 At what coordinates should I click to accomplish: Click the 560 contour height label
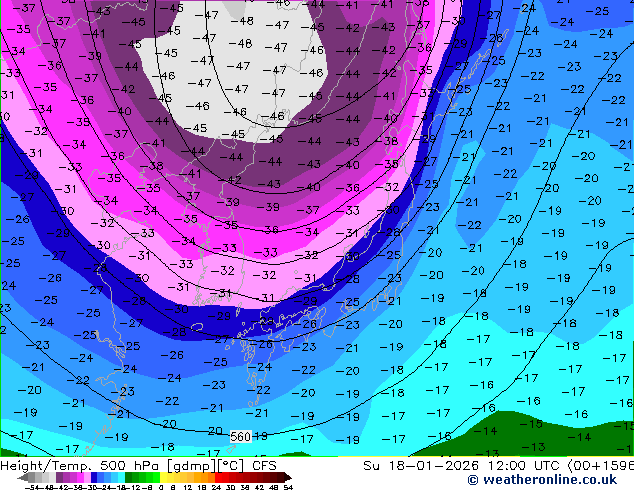tap(241, 437)
